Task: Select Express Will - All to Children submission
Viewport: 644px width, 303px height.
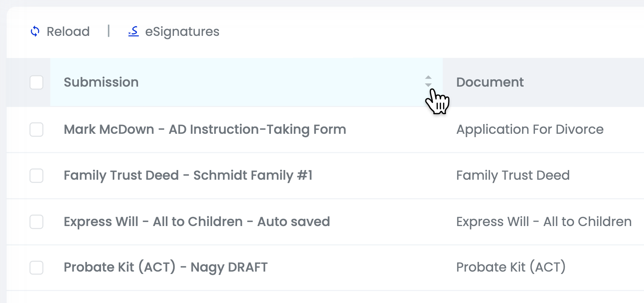Action: [197, 222]
